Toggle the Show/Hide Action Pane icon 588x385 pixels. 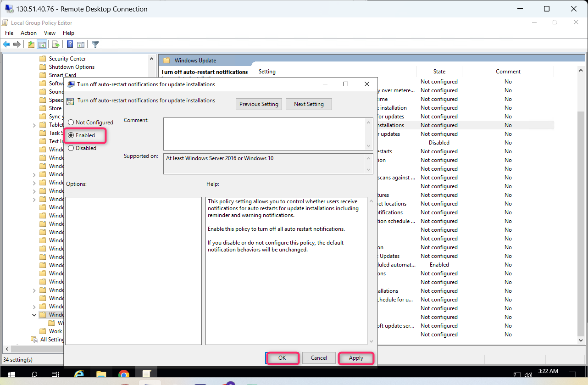tap(81, 44)
